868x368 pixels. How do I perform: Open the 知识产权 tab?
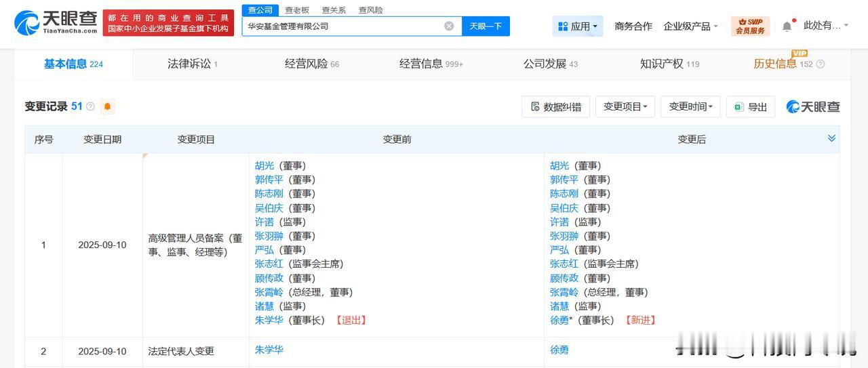point(670,64)
